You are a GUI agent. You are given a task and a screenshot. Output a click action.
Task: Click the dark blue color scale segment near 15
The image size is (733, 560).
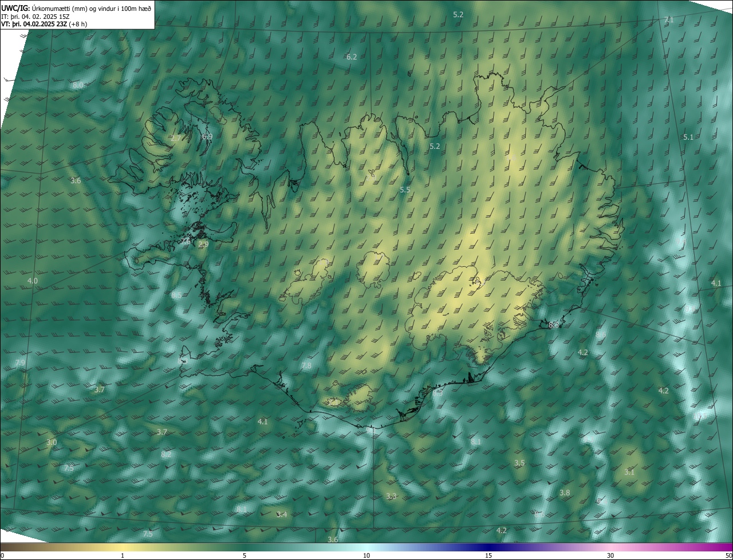tap(488, 547)
